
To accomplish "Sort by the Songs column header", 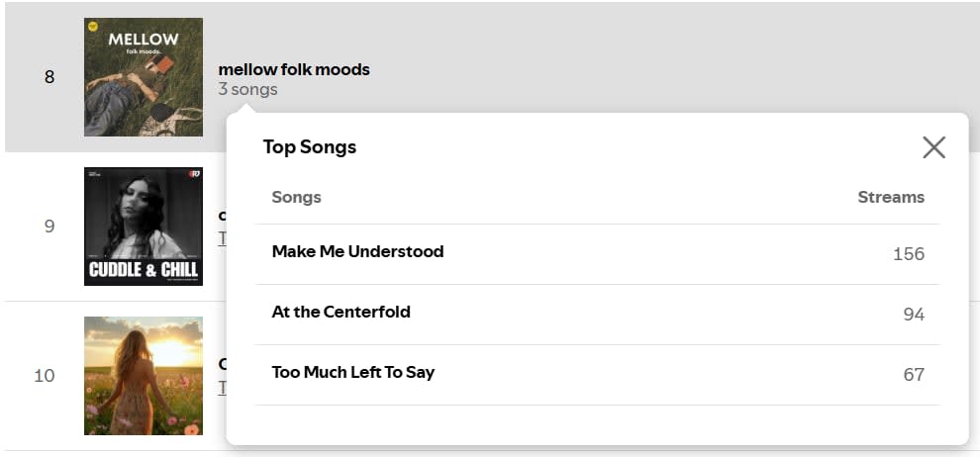I will (296, 197).
